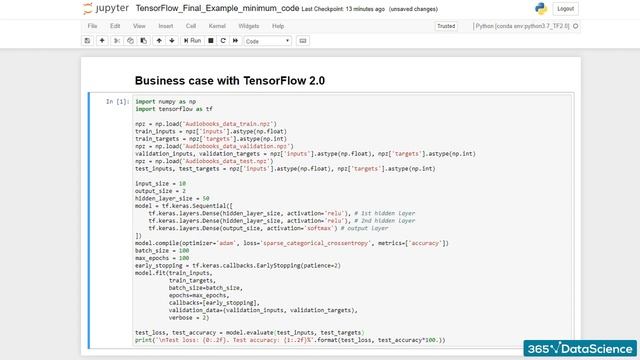Open the File menu
This screenshot has height=360, width=640.
point(92,26)
